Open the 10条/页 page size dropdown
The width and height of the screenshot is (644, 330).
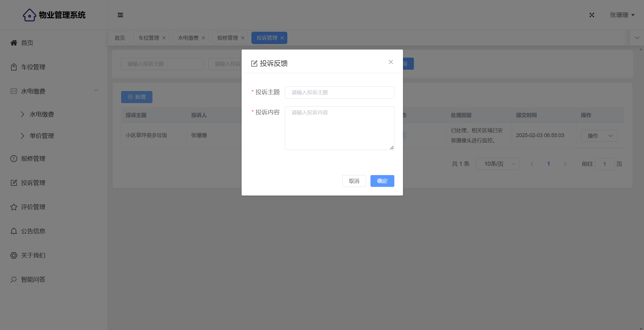[497, 164]
